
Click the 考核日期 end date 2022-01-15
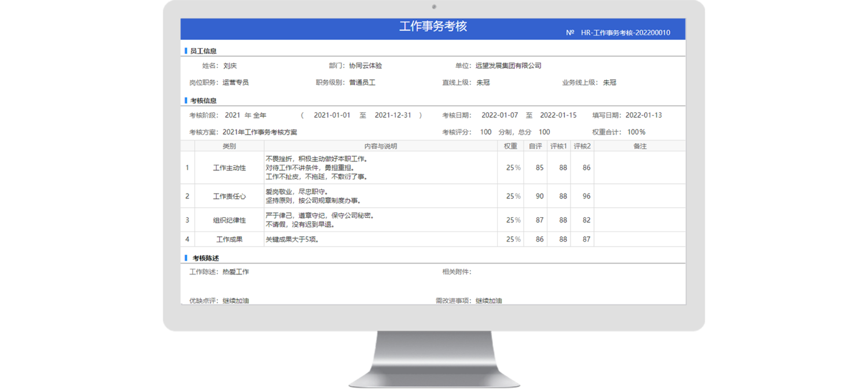point(558,116)
